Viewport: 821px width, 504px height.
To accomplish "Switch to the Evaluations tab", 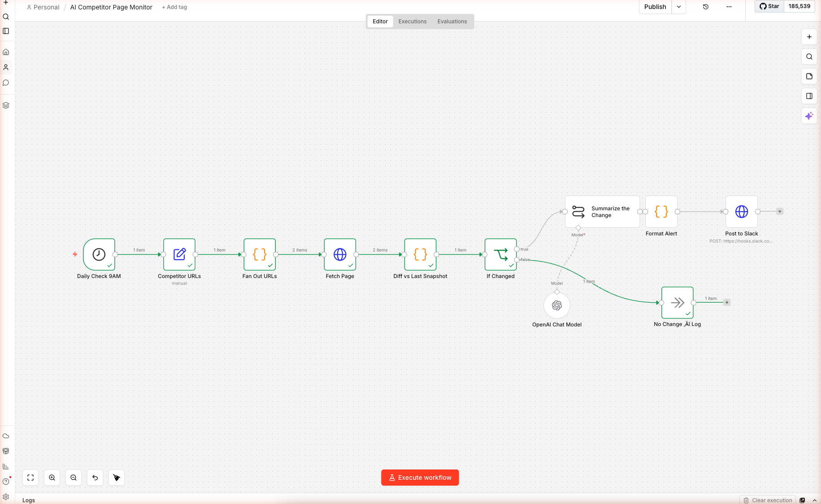I will click(452, 22).
